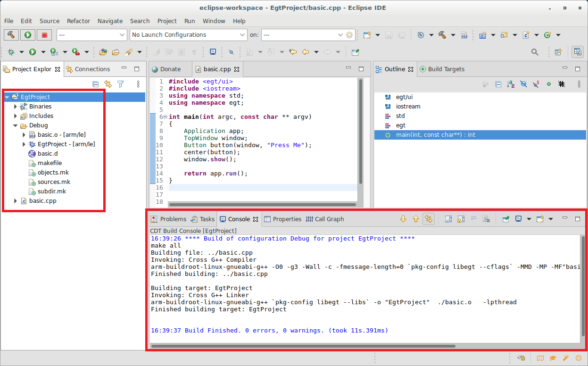Collapse the Debug folder
This screenshot has height=366, width=588.
[x=16, y=125]
